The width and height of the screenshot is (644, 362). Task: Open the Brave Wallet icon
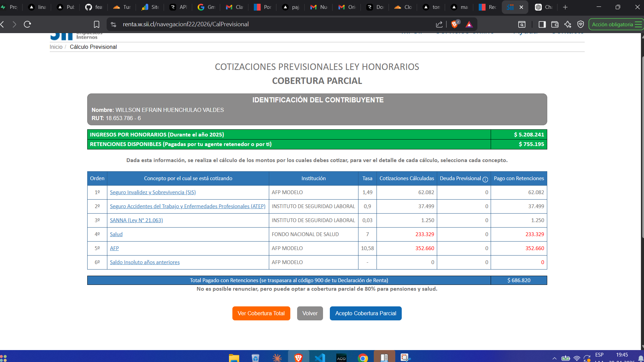click(555, 24)
